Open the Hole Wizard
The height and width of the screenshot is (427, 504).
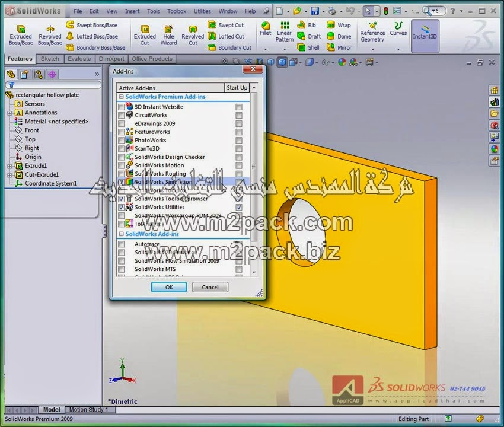point(168,36)
